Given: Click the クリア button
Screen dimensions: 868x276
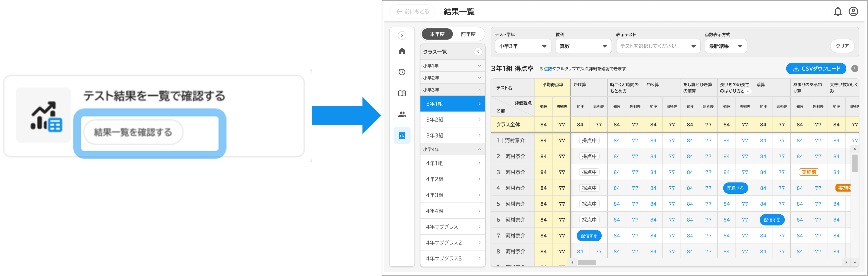Looking at the screenshot, I should (842, 46).
